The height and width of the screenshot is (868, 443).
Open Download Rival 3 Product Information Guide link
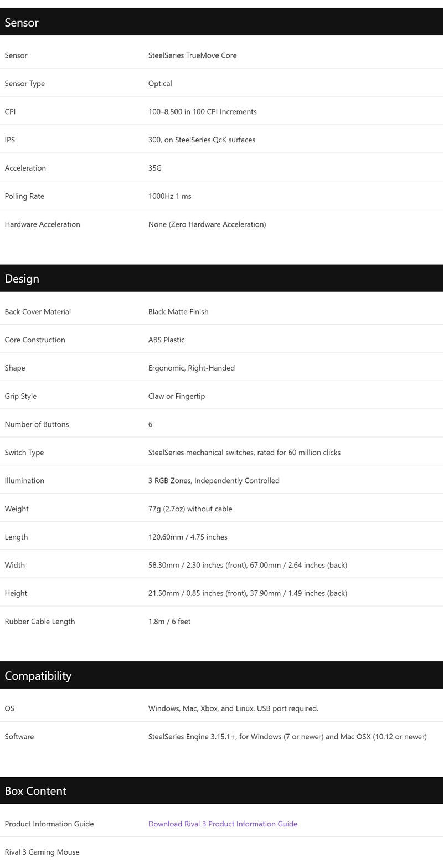tap(223, 824)
